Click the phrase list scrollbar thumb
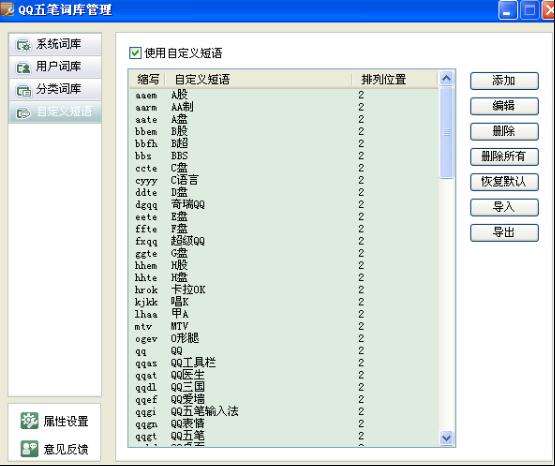Image resolution: width=555 pixels, height=466 pixels. (x=447, y=133)
